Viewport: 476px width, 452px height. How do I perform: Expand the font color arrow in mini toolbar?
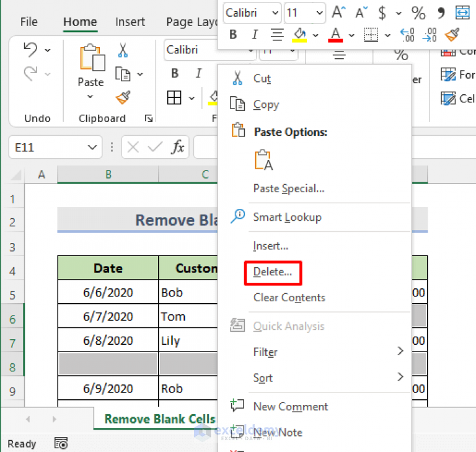point(351,35)
